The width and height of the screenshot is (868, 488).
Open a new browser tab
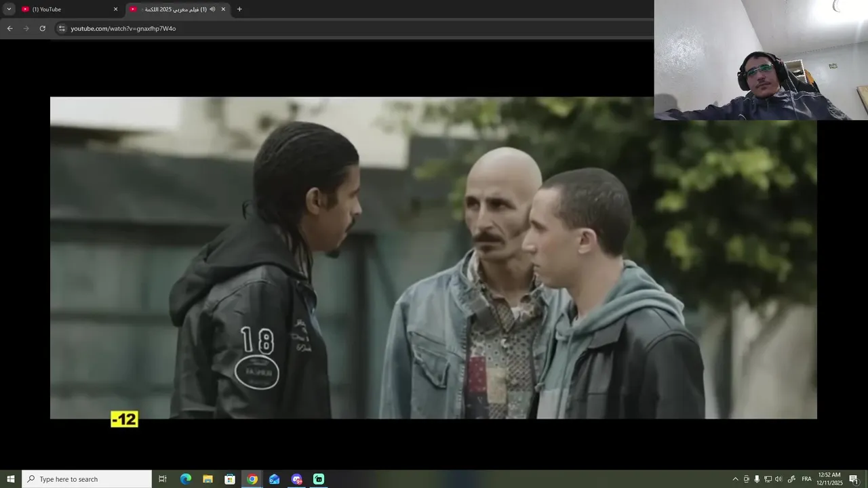[239, 9]
